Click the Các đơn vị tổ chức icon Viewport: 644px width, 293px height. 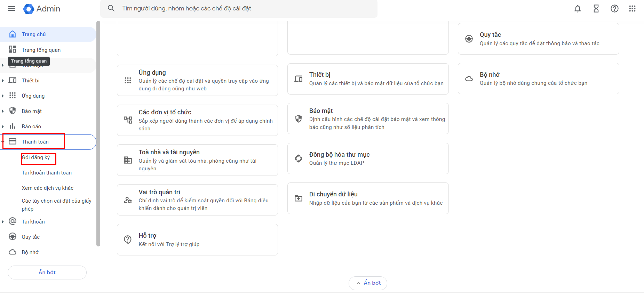[128, 120]
